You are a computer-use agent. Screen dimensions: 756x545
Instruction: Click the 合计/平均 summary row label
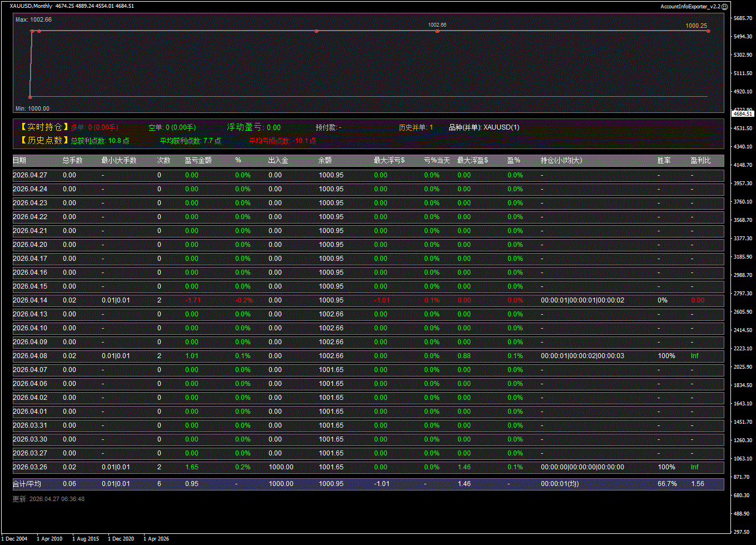click(27, 484)
